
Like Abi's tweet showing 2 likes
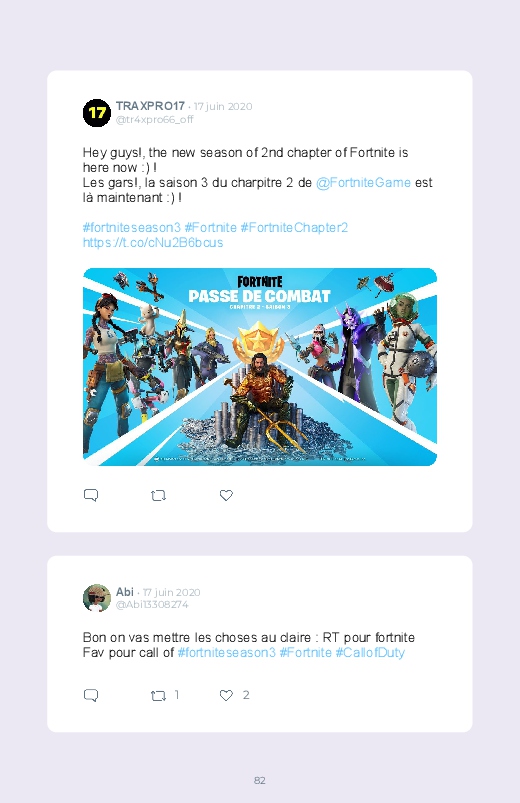click(x=226, y=695)
